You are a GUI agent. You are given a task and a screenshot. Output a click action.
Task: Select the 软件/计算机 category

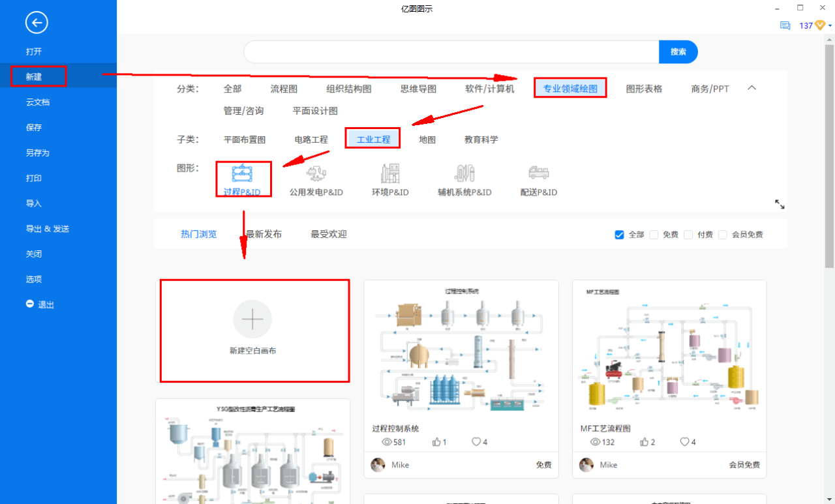coord(490,89)
